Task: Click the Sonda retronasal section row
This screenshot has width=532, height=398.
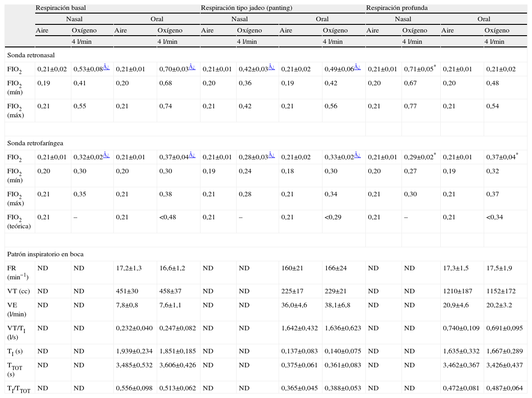Action: click(31, 55)
